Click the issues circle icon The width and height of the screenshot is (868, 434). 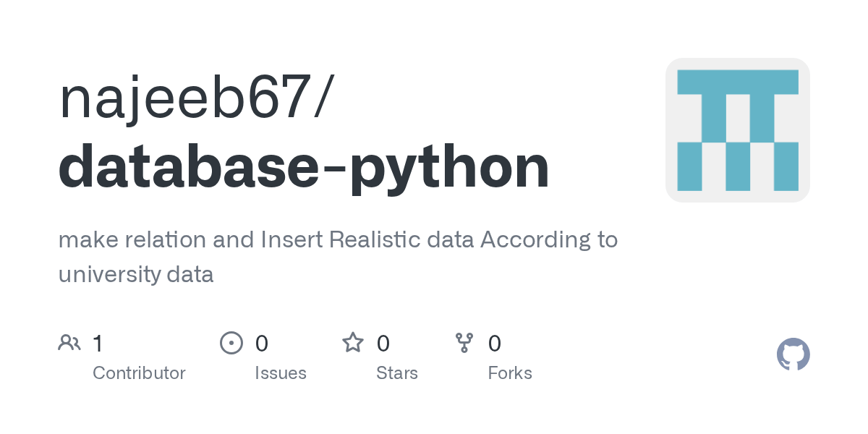[231, 343]
